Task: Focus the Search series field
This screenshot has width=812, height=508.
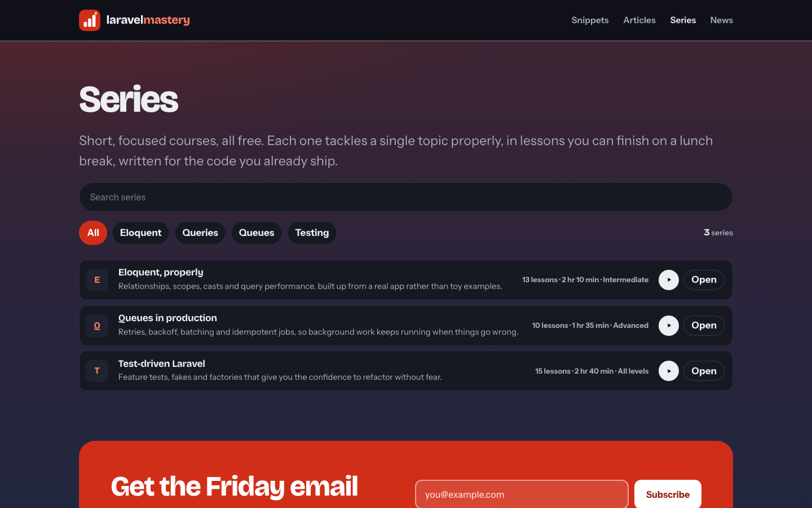Action: [x=406, y=197]
